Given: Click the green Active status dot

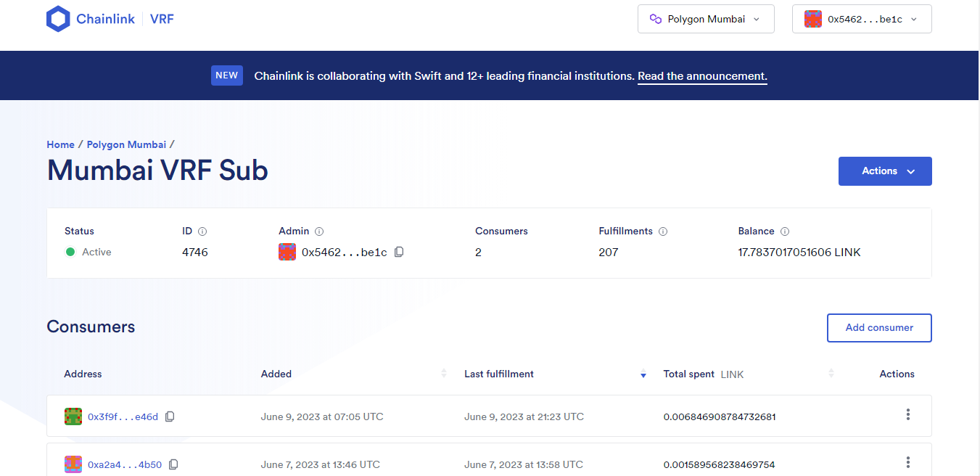Looking at the screenshot, I should point(70,252).
